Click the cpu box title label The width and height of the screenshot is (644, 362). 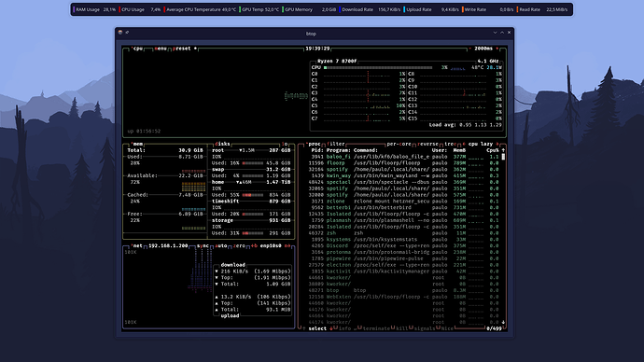pyautogui.click(x=137, y=49)
